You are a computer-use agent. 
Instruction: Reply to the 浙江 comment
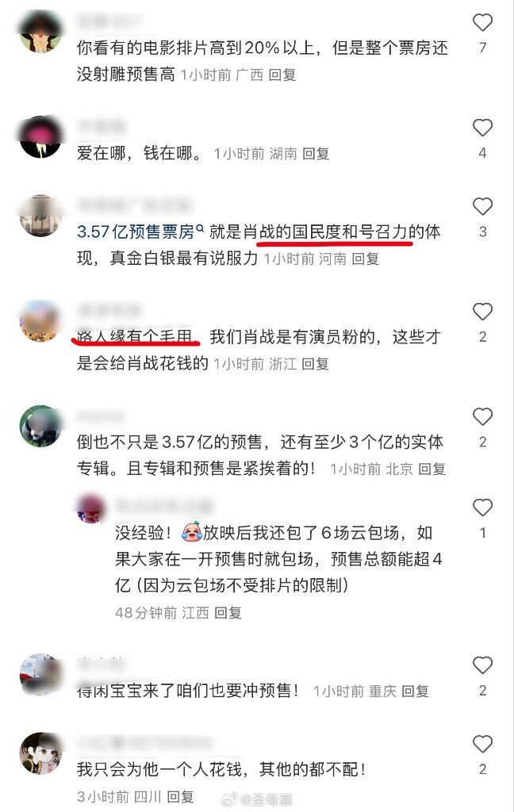coord(316,364)
